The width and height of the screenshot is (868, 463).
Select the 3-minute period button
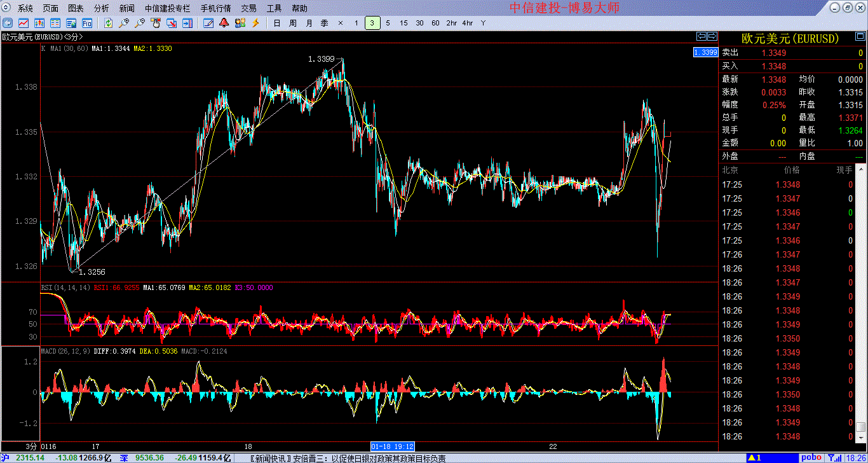[372, 23]
